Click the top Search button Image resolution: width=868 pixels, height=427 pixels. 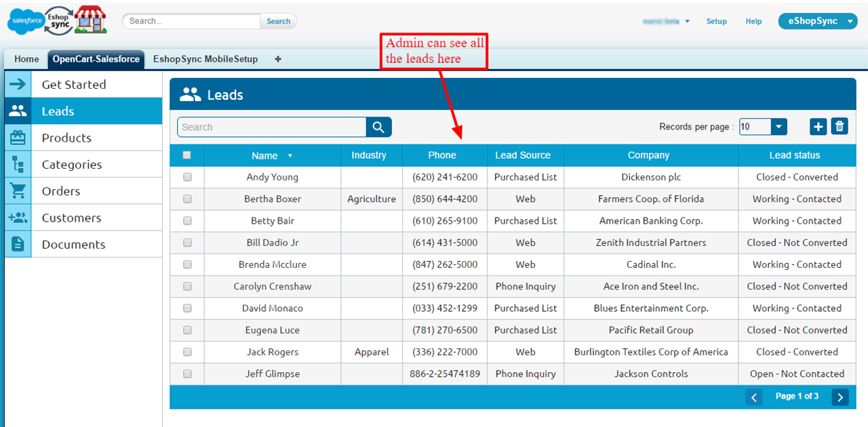pos(278,21)
